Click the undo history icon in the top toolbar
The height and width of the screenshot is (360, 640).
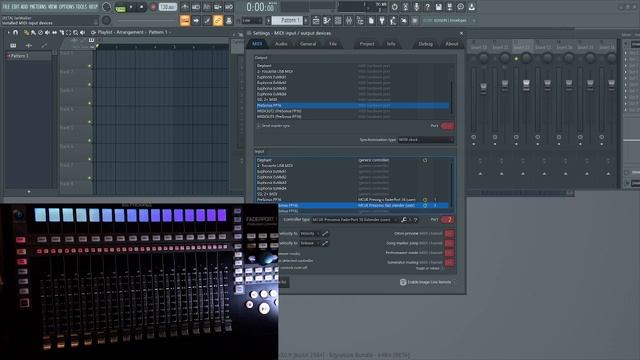pyautogui.click(x=394, y=7)
